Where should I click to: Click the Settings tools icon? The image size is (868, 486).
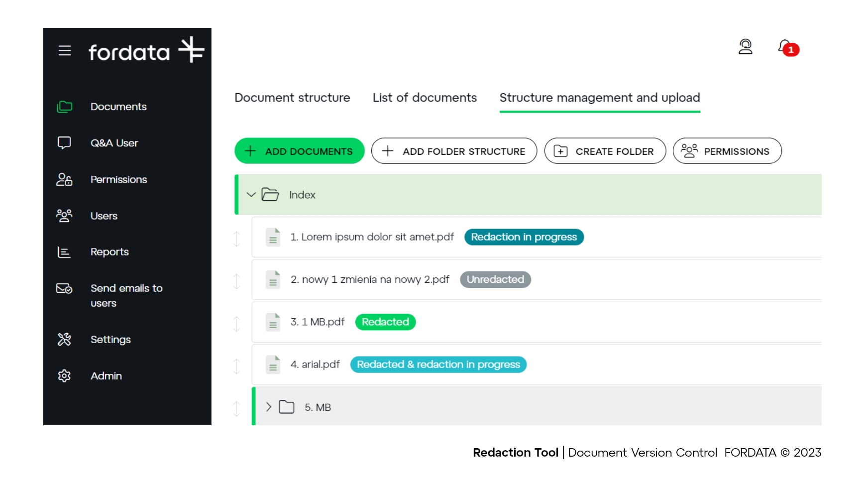click(64, 340)
